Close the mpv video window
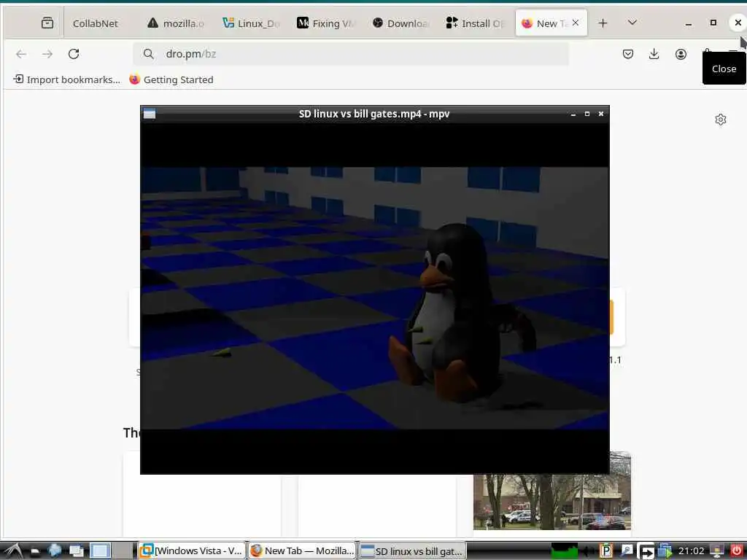 click(x=601, y=114)
